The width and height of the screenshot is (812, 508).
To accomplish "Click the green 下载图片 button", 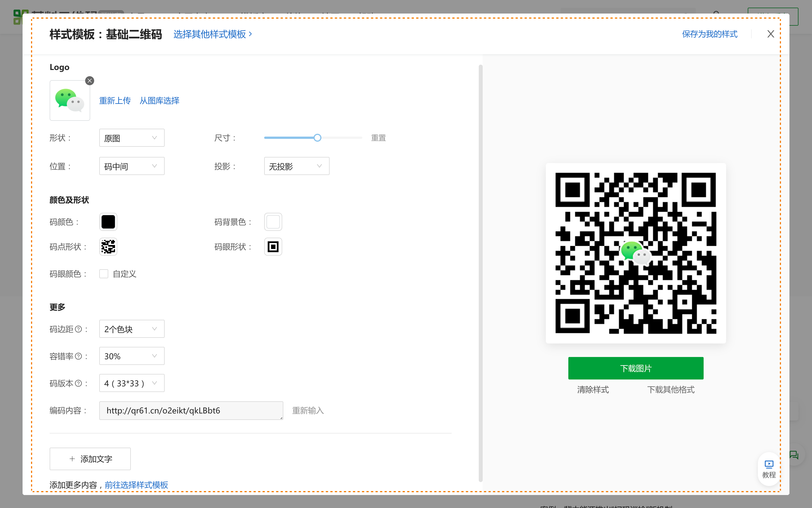I will (x=636, y=368).
